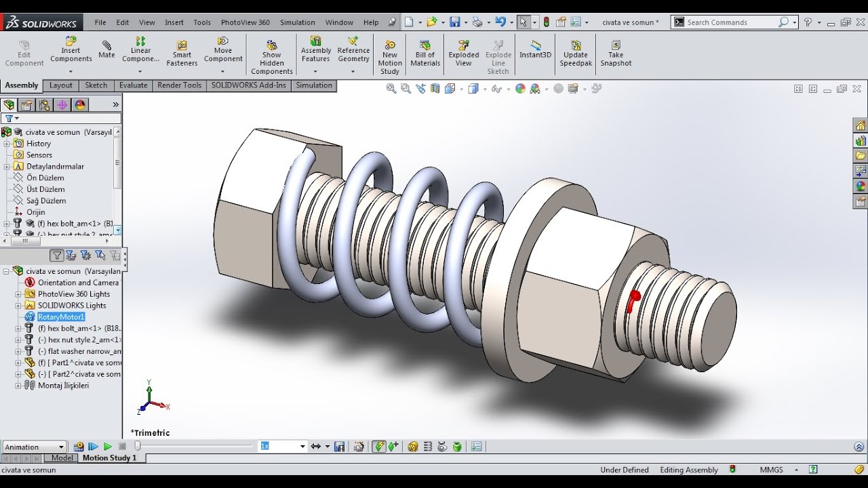
Task: Expand Montaj İlişkileri node
Action: click(18, 386)
